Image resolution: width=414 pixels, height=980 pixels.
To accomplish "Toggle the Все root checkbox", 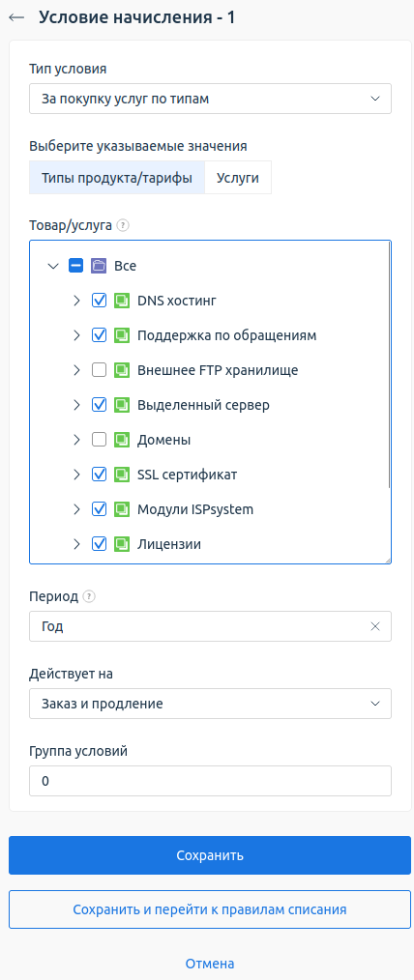I will coord(75,266).
